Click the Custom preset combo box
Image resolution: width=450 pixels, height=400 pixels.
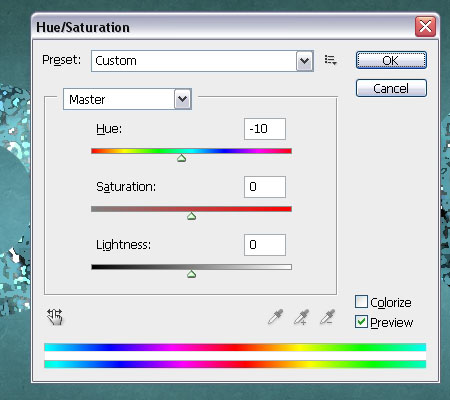pos(202,61)
